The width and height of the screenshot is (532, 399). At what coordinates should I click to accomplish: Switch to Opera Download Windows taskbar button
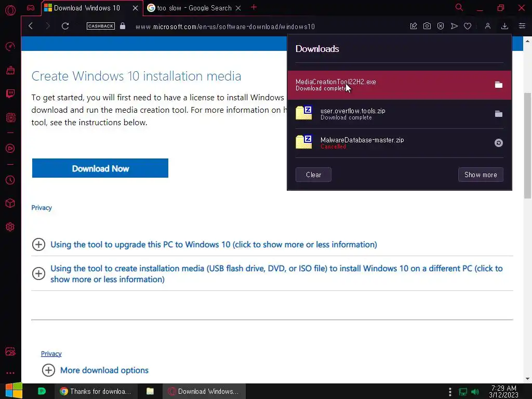(204, 391)
